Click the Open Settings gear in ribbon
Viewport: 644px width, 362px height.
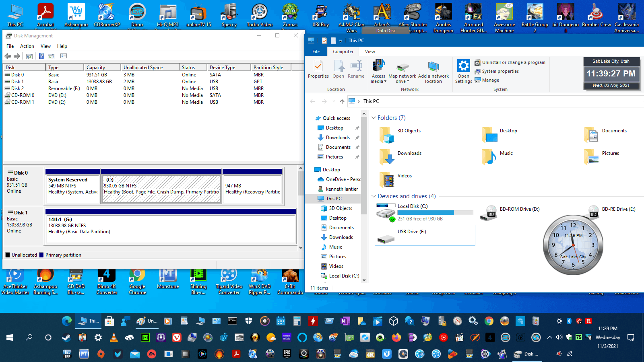pos(463,71)
